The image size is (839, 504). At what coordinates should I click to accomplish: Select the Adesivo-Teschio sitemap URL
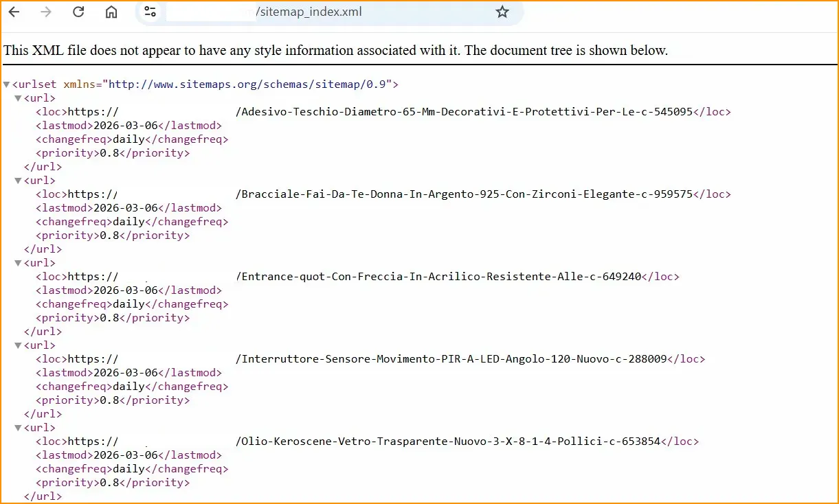460,111
